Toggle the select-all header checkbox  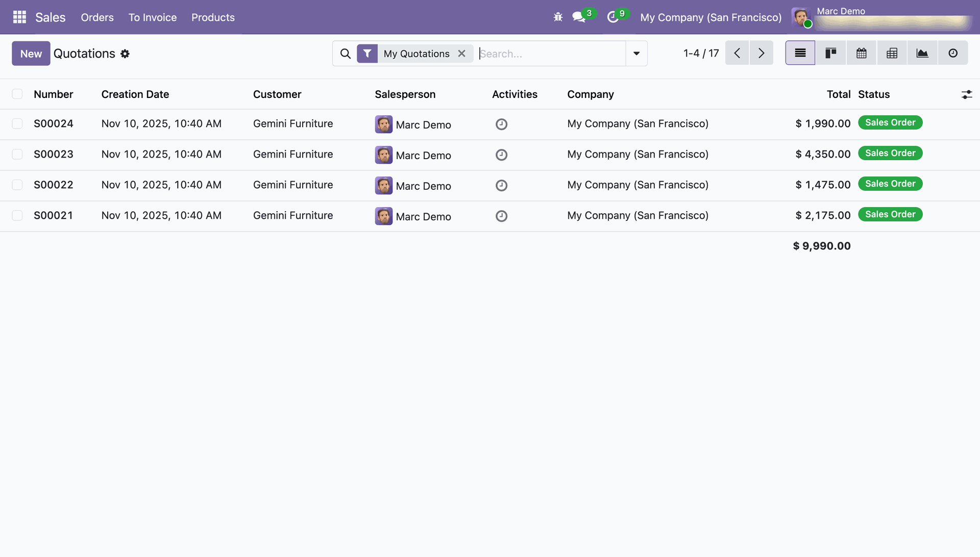coord(17,94)
